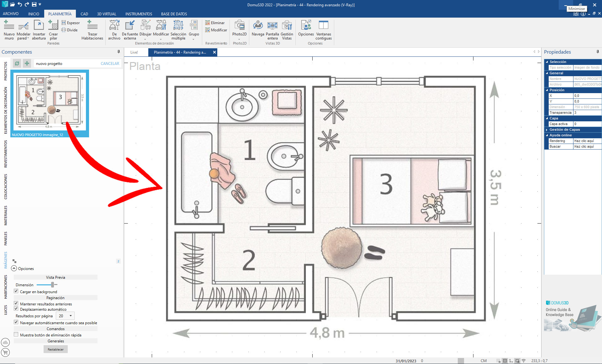Collapse the Capa property group
Image resolution: width=602 pixels, height=364 pixels.
(x=547, y=118)
